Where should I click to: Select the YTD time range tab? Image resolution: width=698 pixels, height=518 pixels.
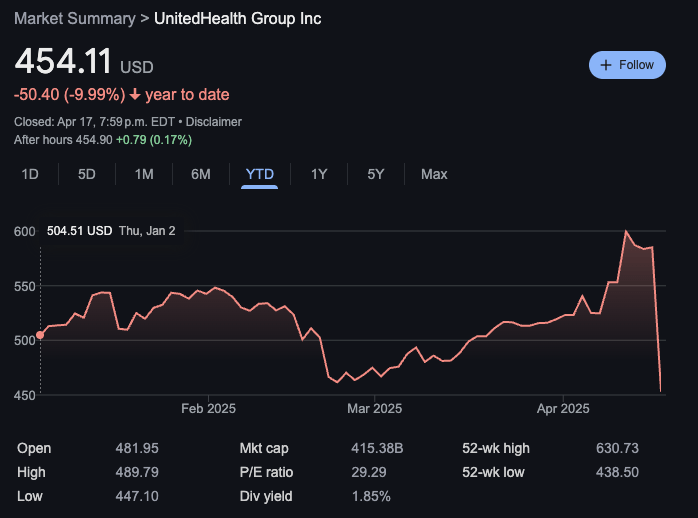tap(260, 174)
